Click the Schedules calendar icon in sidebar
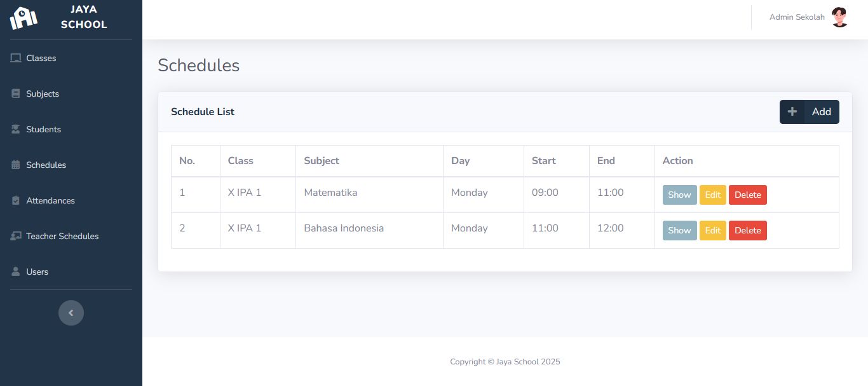 click(x=16, y=165)
